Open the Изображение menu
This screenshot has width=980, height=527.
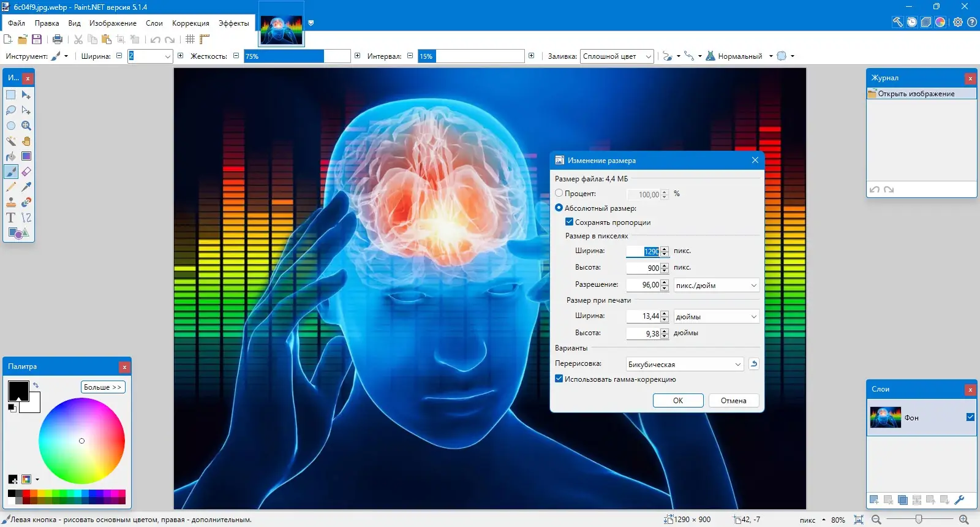(x=113, y=23)
